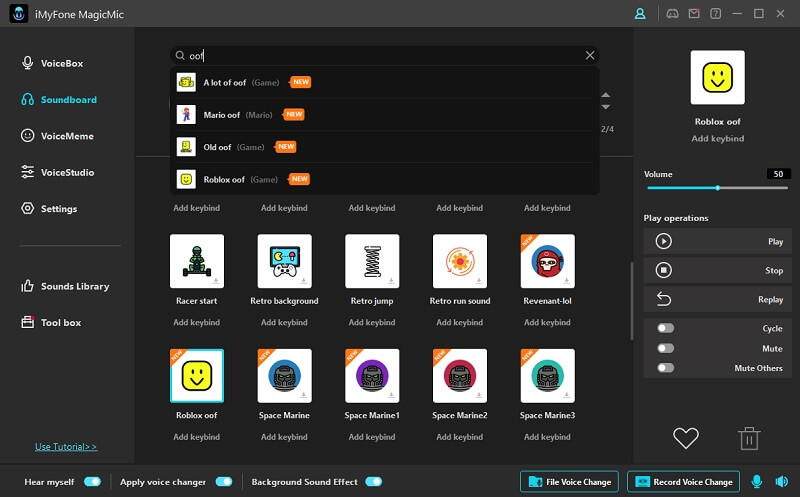
Task: Click the Use Tutorial link
Action: 66,446
